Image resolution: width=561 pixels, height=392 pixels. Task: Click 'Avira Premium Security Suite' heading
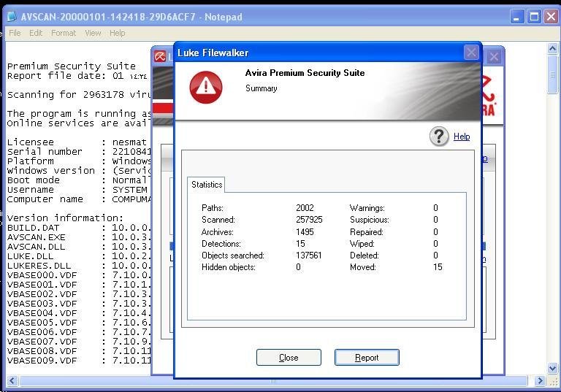tap(305, 73)
